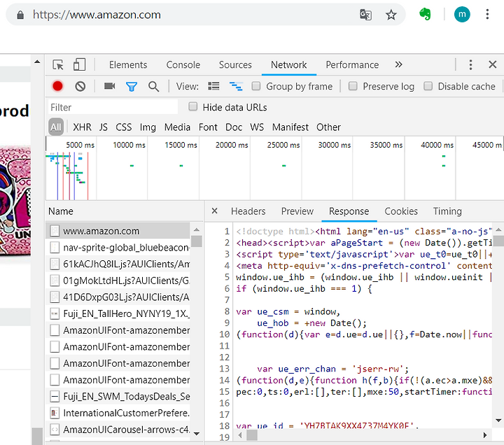This screenshot has height=445, width=504.
Task: Toggle the device toolbar icon
Action: tap(79, 64)
